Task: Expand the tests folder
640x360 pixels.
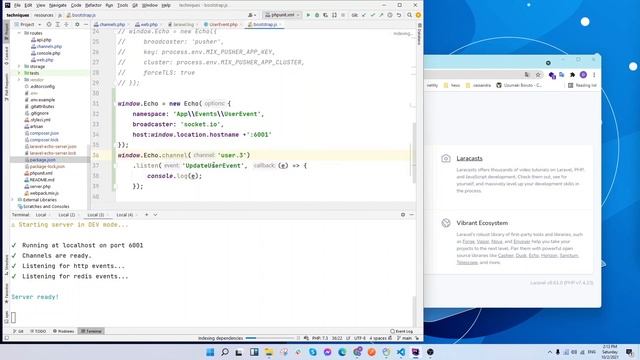Action: click(19, 73)
